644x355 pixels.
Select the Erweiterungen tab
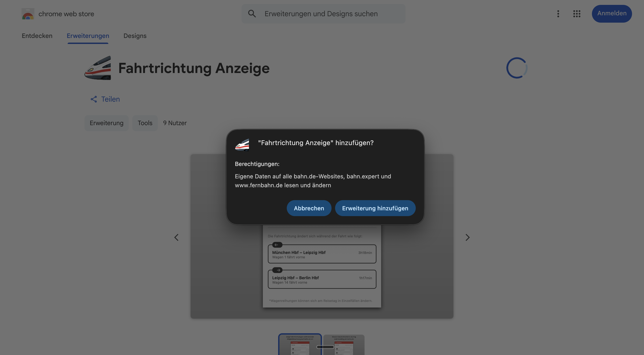pyautogui.click(x=88, y=36)
